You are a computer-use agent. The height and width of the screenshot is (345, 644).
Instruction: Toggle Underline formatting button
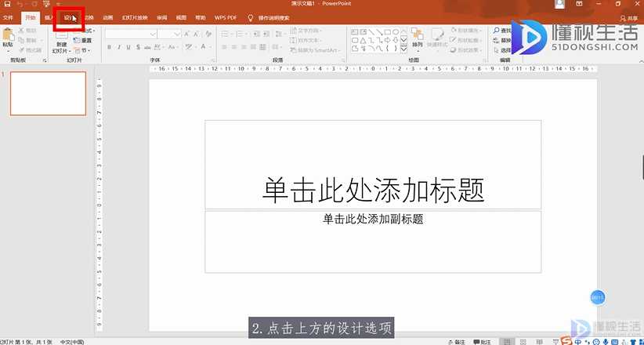click(x=128, y=47)
